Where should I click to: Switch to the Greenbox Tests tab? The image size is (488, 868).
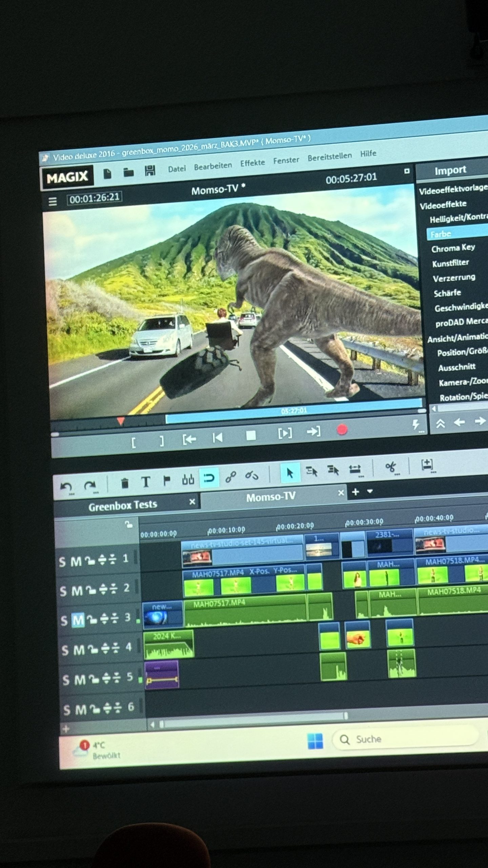click(x=123, y=506)
